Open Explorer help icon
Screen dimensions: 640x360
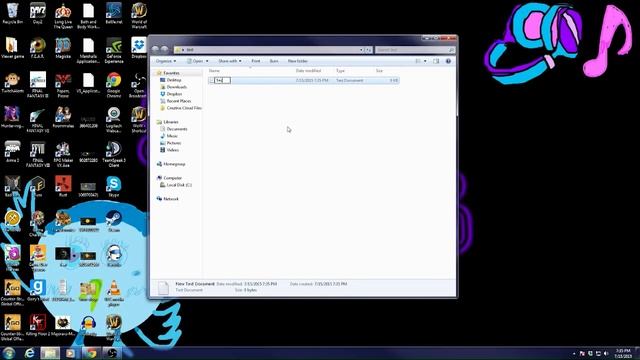[x=448, y=61]
